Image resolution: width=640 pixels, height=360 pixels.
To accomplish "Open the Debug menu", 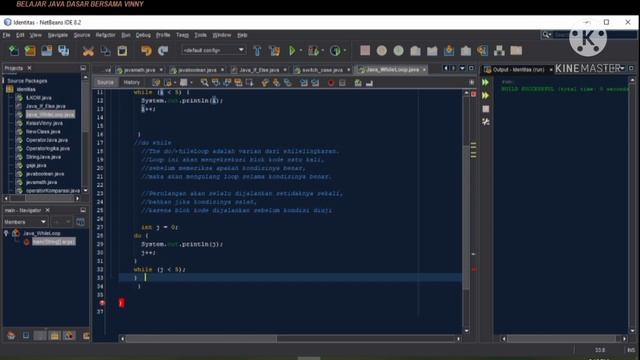I will [143, 35].
